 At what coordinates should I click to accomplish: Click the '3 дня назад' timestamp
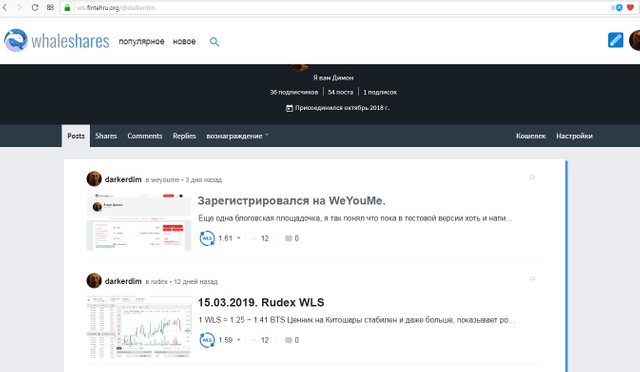pyautogui.click(x=204, y=180)
